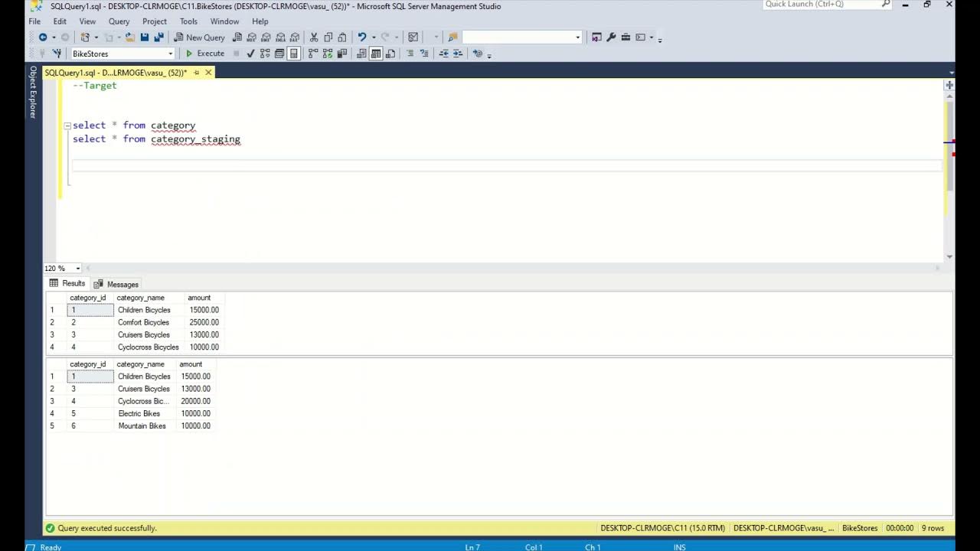Image resolution: width=980 pixels, height=551 pixels.
Task: Open the Query menu
Action: [119, 21]
